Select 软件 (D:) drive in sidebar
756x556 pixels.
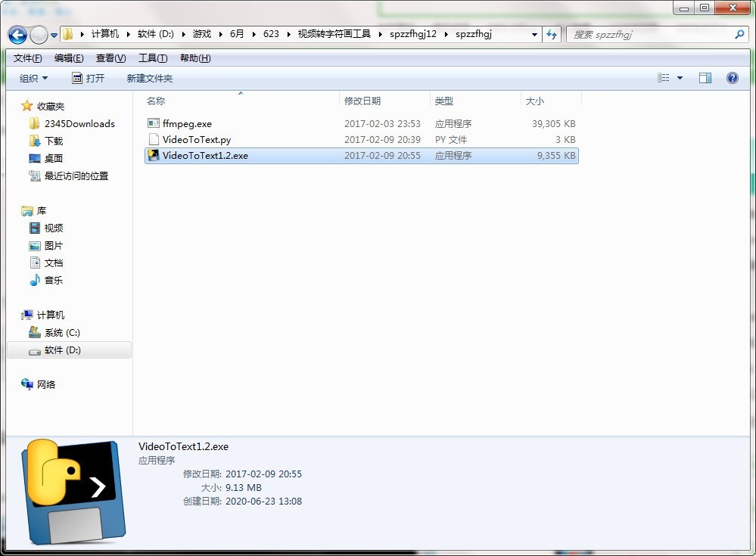point(69,350)
